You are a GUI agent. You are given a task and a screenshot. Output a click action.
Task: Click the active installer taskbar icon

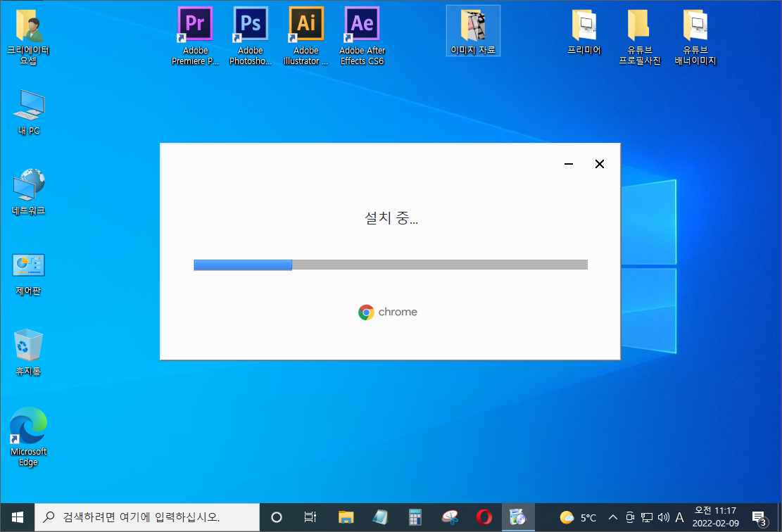click(x=518, y=517)
